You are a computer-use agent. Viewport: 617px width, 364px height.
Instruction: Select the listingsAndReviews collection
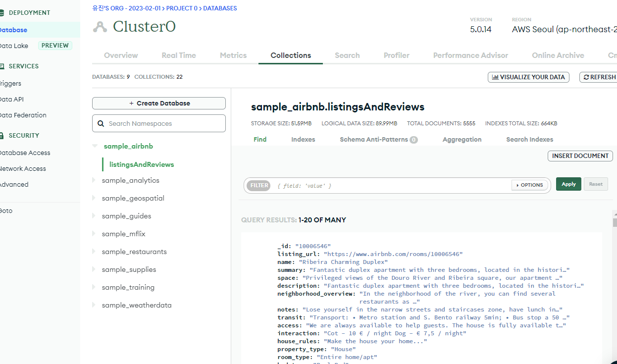click(x=142, y=164)
